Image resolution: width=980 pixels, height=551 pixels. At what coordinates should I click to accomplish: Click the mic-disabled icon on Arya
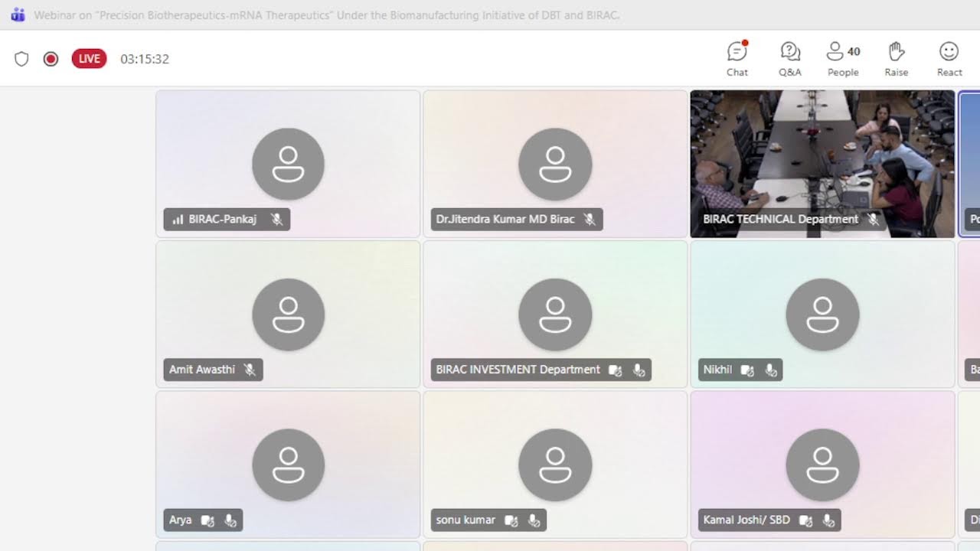pos(230,520)
